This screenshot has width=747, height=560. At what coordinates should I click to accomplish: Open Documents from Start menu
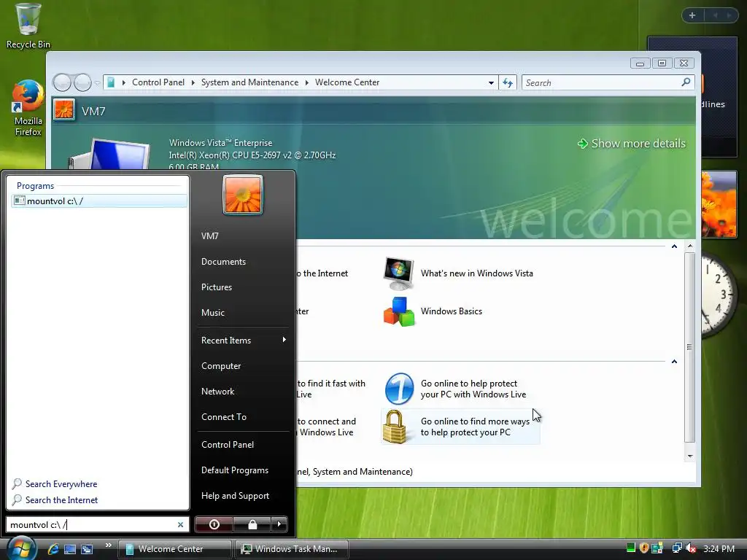point(223,262)
